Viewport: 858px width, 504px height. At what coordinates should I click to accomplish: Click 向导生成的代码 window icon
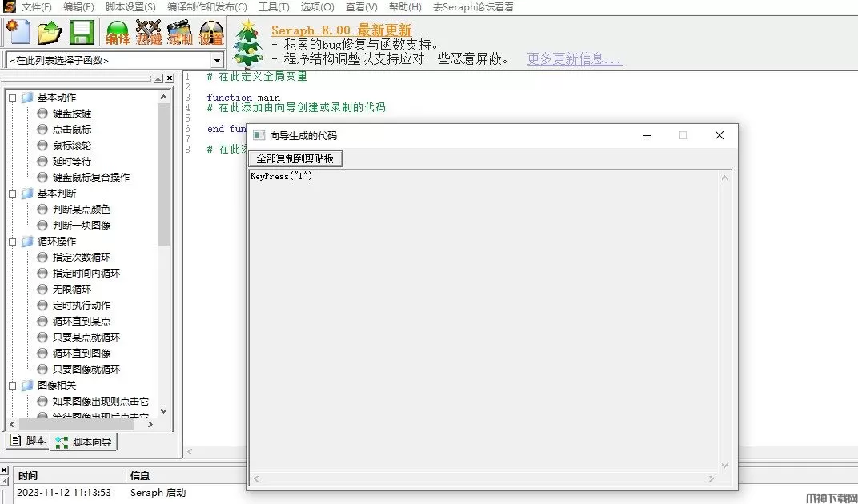(x=259, y=135)
